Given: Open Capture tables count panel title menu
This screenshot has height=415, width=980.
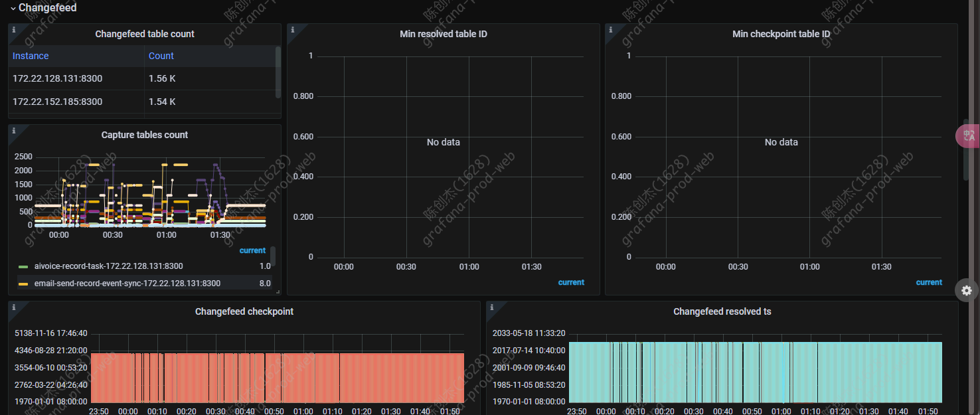Looking at the screenshot, I should (144, 135).
